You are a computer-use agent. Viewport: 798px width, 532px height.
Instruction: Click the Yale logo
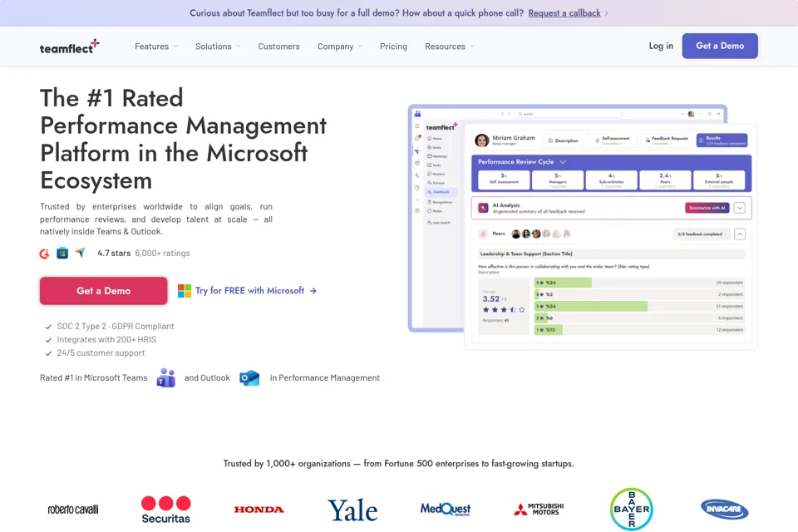352,510
